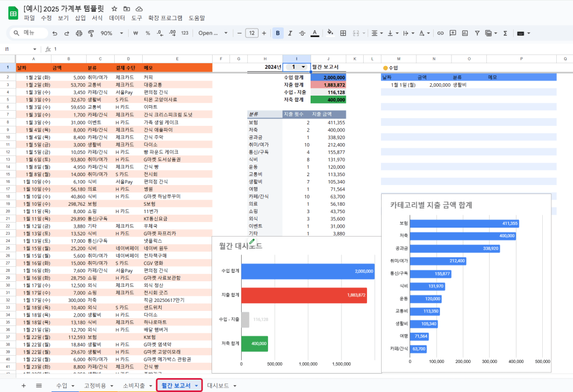This screenshot has height=392, width=573.
Task: Toggle italic formatting
Action: [290, 33]
